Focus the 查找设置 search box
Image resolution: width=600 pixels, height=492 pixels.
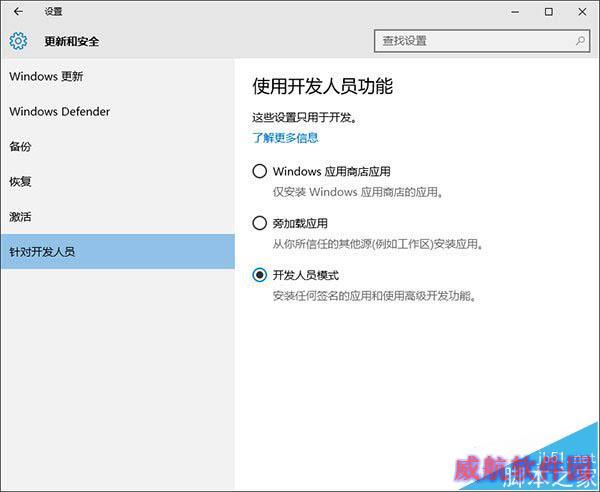coord(482,41)
